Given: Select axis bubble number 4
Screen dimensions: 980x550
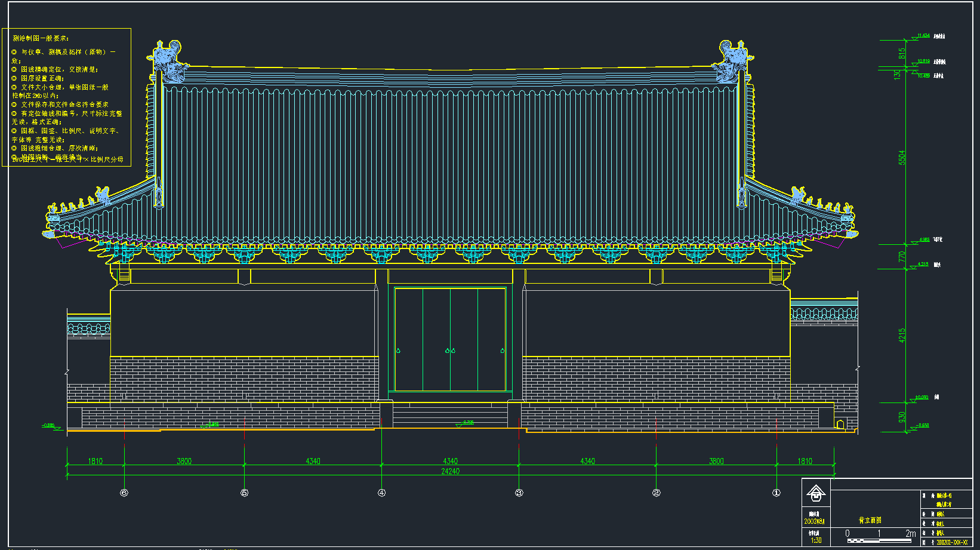Looking at the screenshot, I should [x=382, y=493].
